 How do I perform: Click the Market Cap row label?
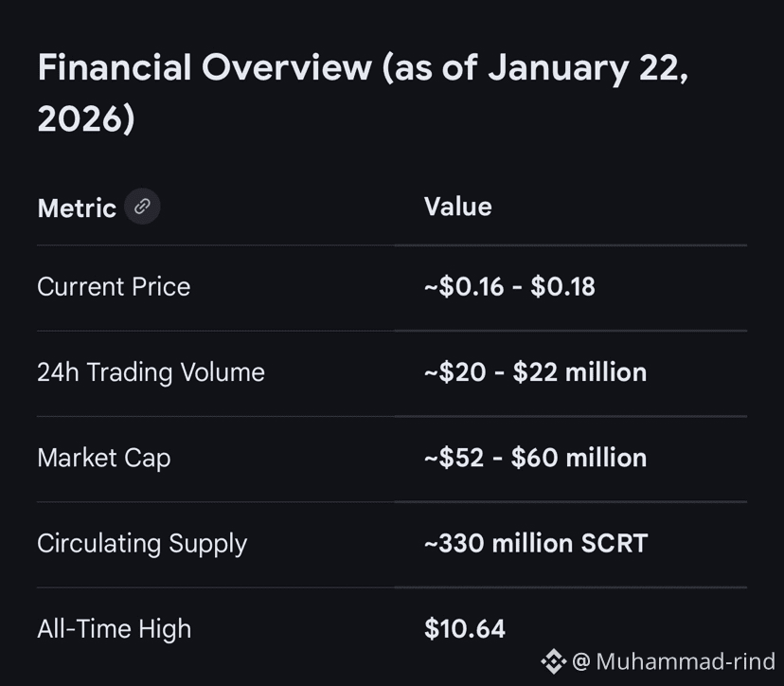(x=104, y=458)
